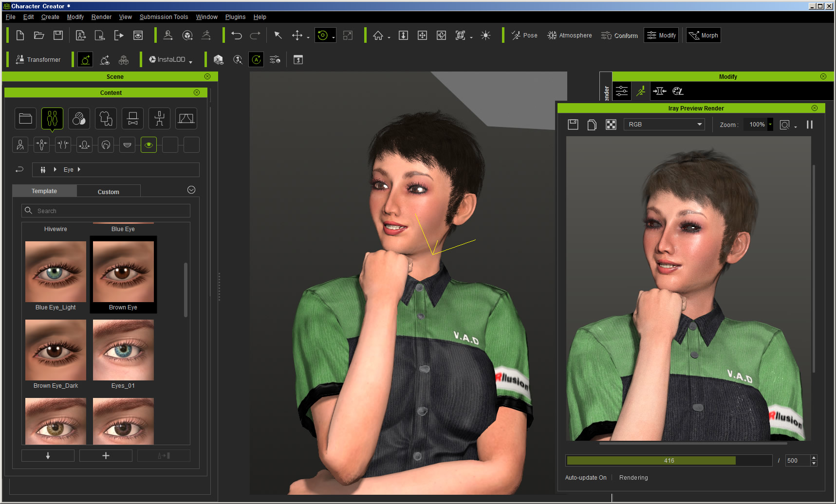Image resolution: width=836 pixels, height=504 pixels.
Task: Click the download arrow button under content list
Action: click(x=48, y=455)
